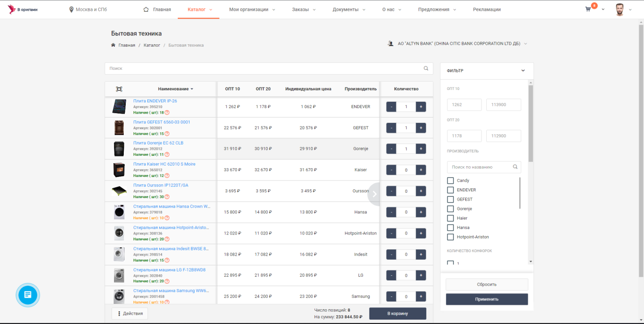The height and width of the screenshot is (324, 644).
Task: Open the Предложения menu
Action: tap(437, 9)
